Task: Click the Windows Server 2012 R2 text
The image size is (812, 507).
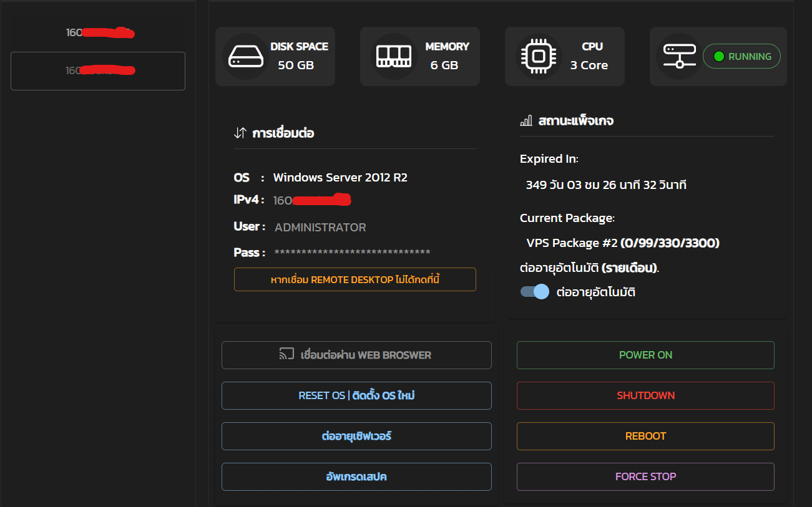Action: click(x=340, y=178)
